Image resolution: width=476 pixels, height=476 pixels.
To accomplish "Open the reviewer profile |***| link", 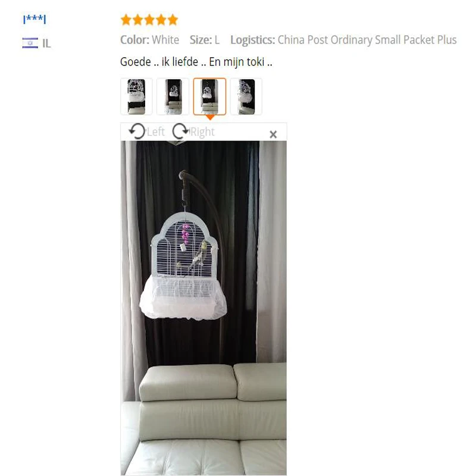I will (x=35, y=19).
